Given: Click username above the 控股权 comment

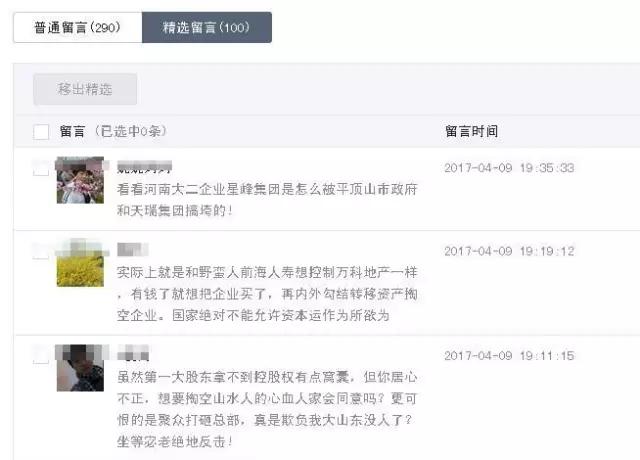Looking at the screenshot, I should 133,353.
